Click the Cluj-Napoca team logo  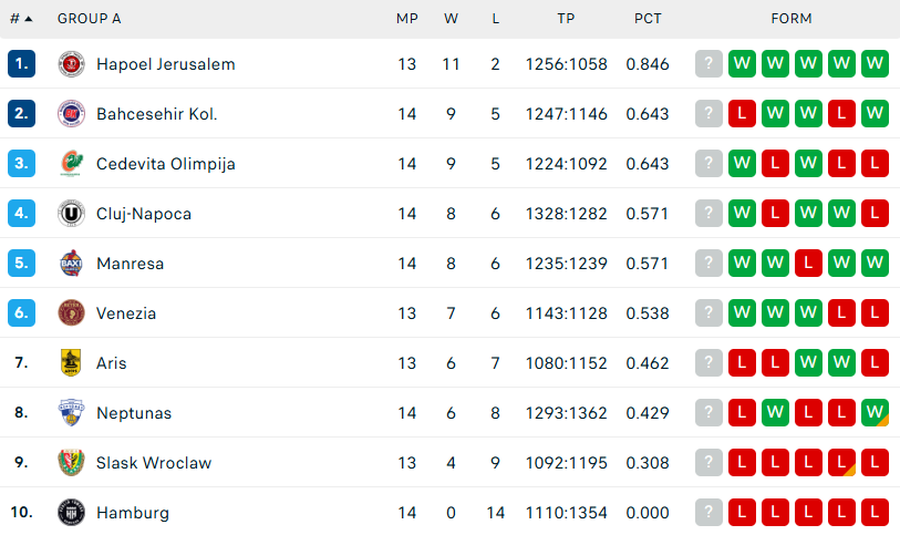pos(71,213)
